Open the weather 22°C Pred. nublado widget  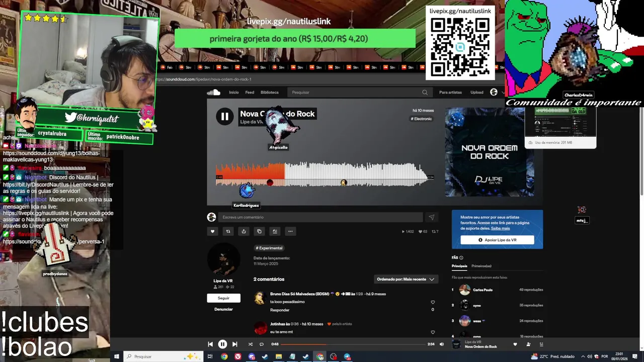click(552, 356)
